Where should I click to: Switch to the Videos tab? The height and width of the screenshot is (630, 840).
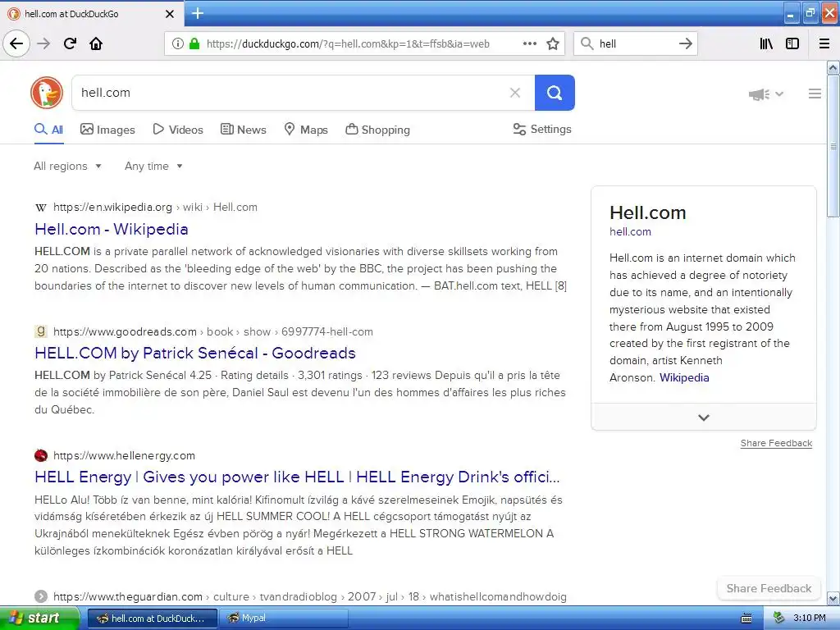[x=178, y=130]
